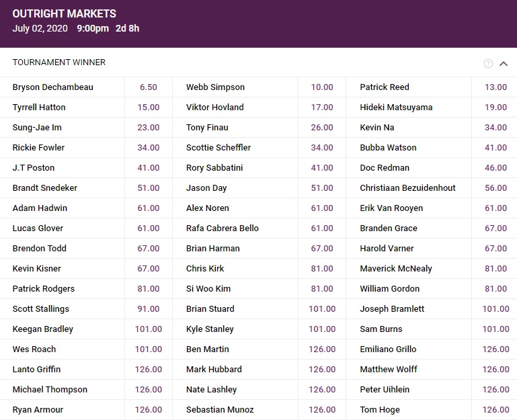
Task: Add Alex Noren at 61.00
Action: 322,208
